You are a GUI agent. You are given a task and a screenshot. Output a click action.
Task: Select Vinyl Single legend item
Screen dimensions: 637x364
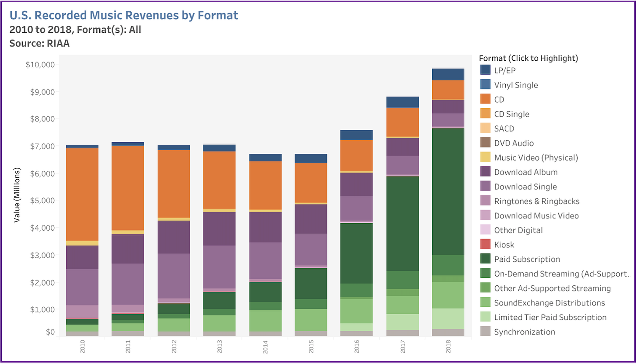[x=516, y=85]
